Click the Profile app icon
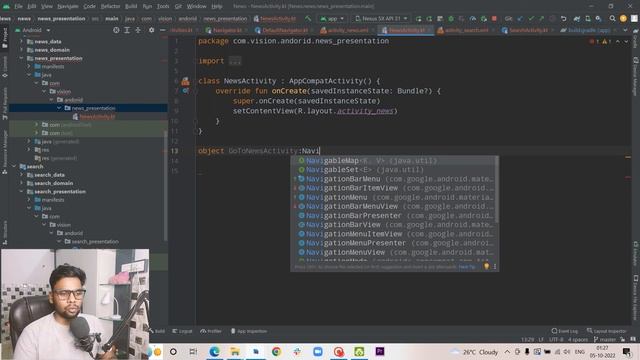Viewport: 640px width, 360px height. 473,19
